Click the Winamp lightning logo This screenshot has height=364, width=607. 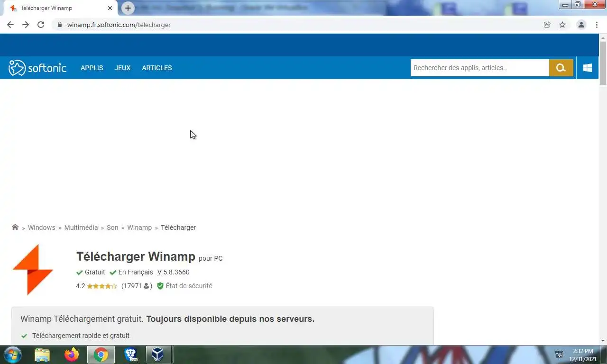33,270
